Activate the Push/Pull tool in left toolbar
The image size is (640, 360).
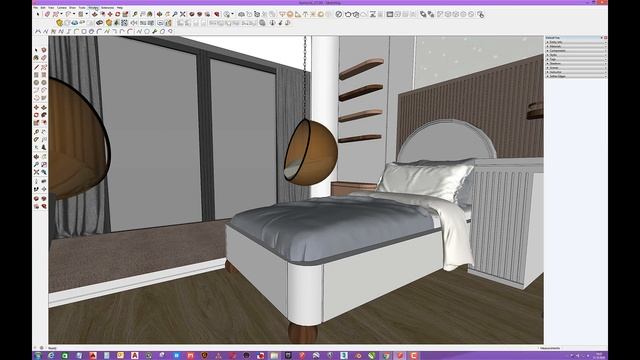click(x=44, y=107)
